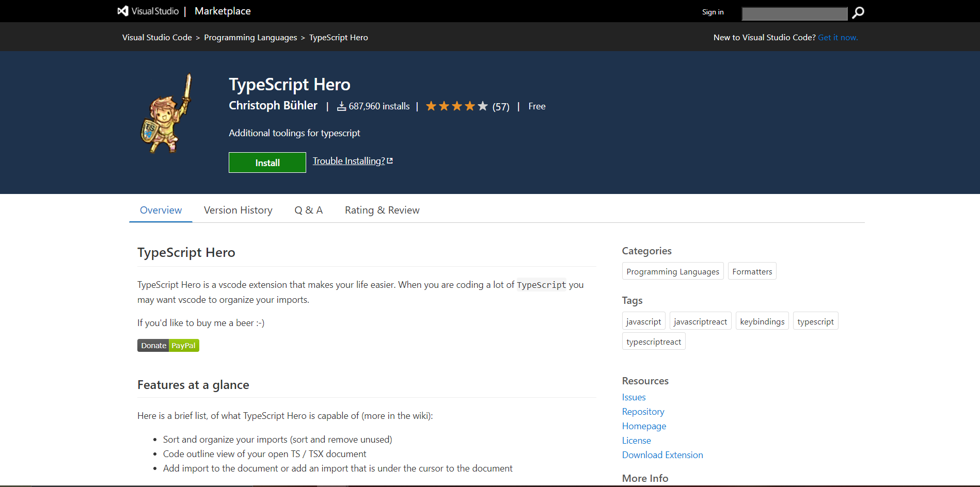The image size is (980, 487).
Task: Open the Marketplace home link
Action: click(223, 11)
